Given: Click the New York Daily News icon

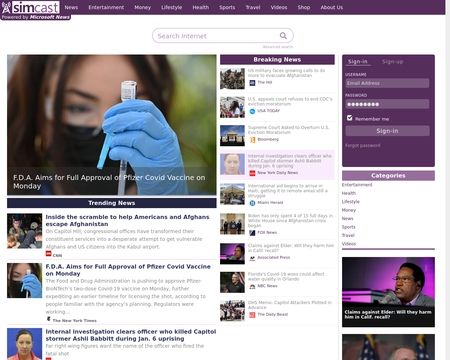Looking at the screenshot, I should 252,173.
